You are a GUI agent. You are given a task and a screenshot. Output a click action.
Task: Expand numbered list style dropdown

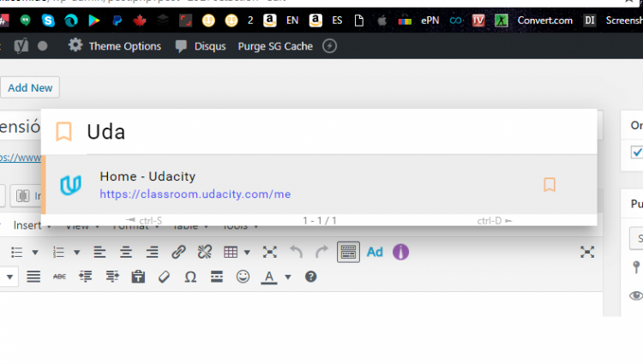coord(76,252)
